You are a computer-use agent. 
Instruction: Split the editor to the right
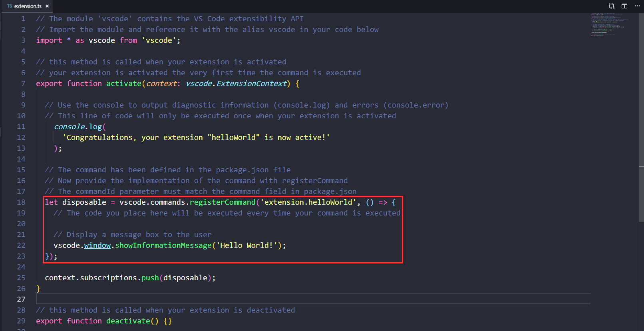click(624, 6)
